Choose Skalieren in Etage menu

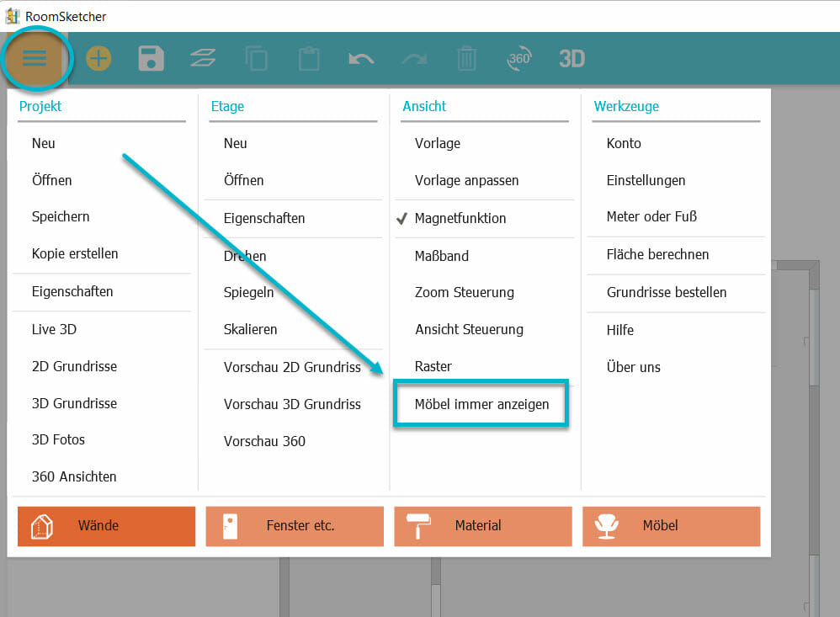tap(250, 329)
